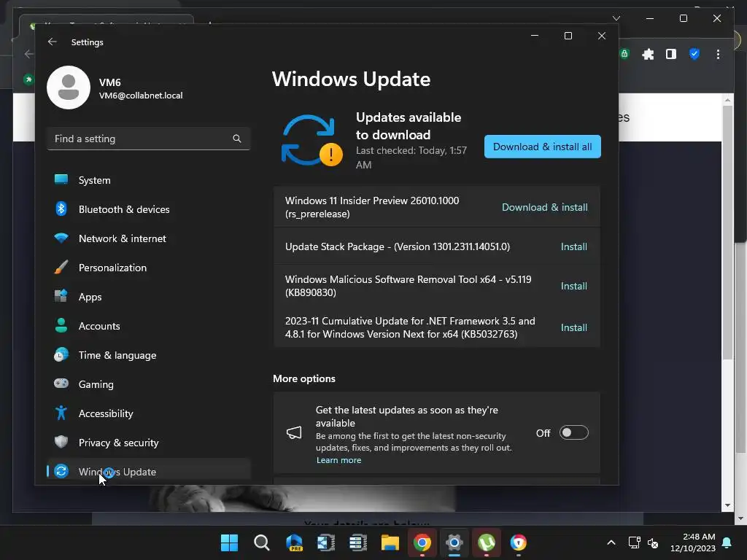Click the Settings gear taskbar icon
747x560 pixels.
454,542
